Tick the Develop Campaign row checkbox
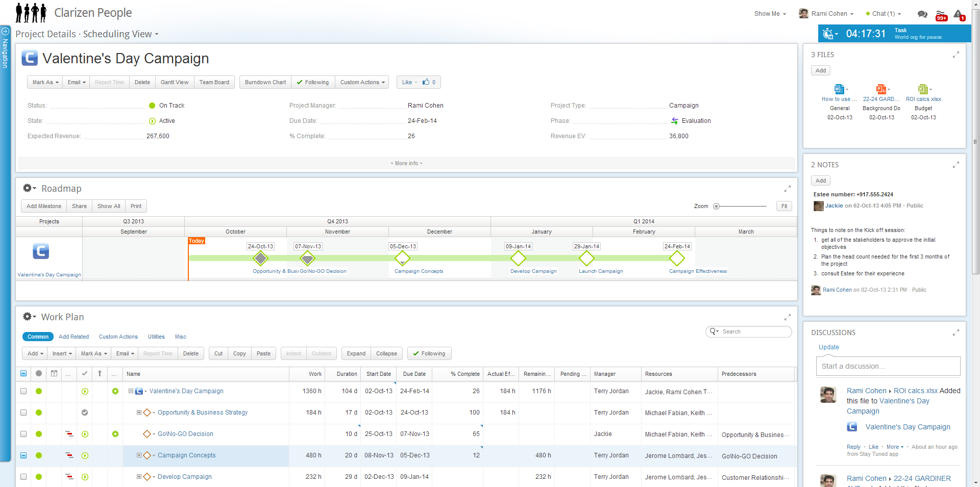Viewport: 980px width, 487px height. 23,477
